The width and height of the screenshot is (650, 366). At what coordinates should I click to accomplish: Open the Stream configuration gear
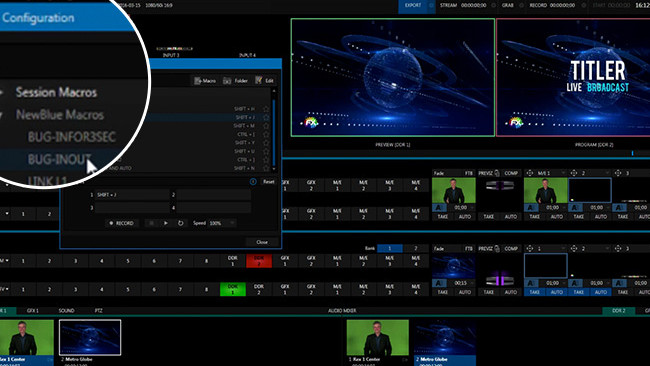pos(493,5)
